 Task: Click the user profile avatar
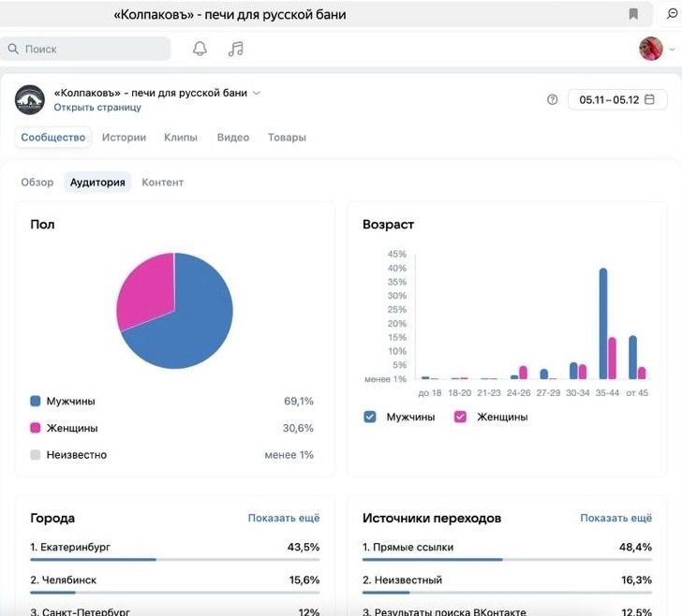pos(651,49)
